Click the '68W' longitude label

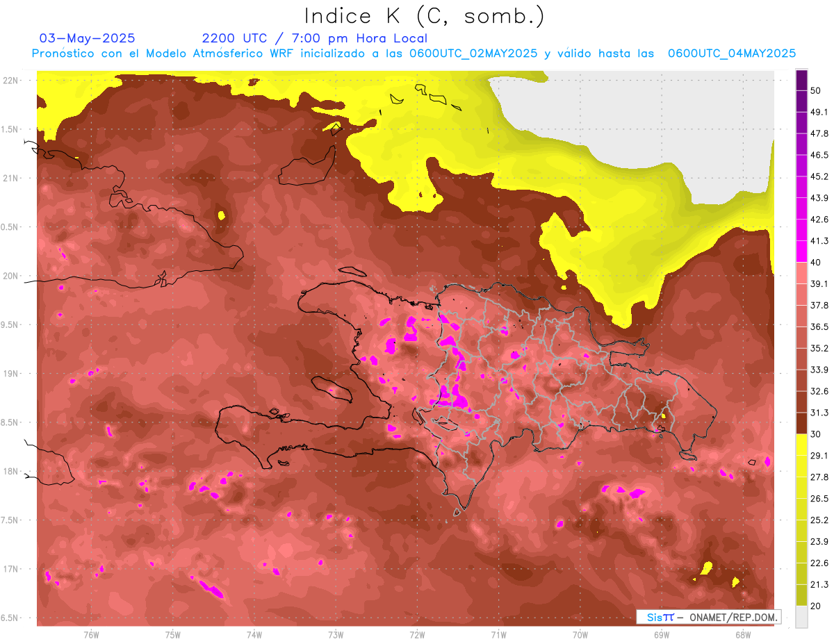[742, 635]
